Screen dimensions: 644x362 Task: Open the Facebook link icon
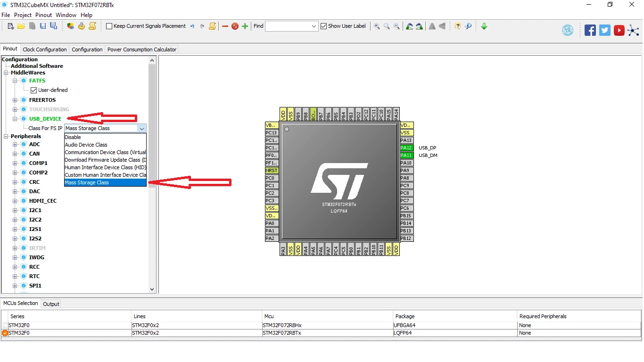[x=590, y=30]
